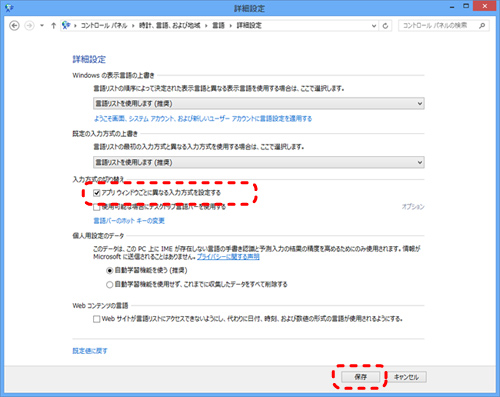Click the search magnifier icon

(482, 26)
